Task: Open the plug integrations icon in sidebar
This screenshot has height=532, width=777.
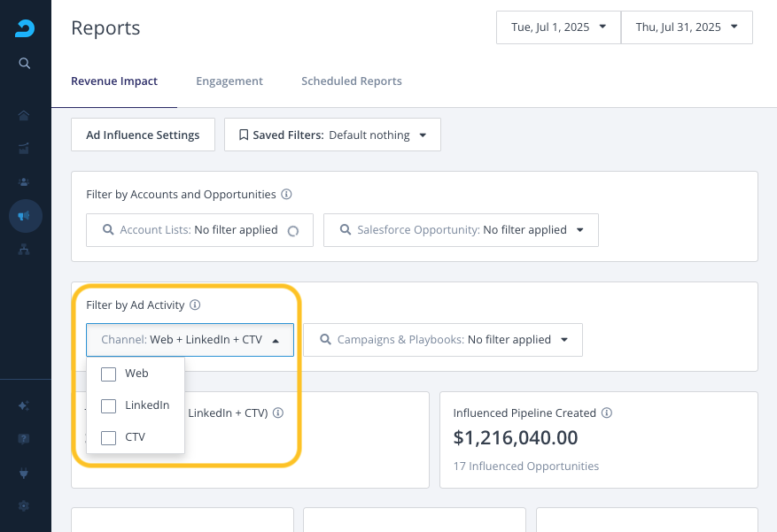Action: 25,474
